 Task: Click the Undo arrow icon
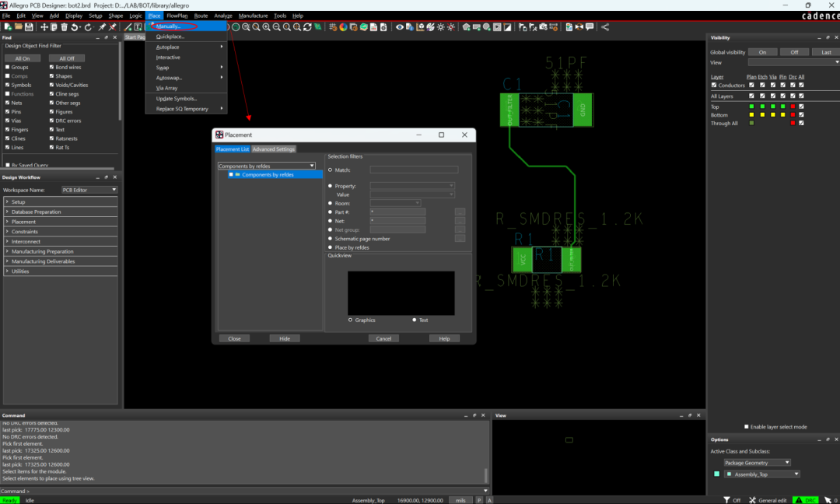pos(75,27)
